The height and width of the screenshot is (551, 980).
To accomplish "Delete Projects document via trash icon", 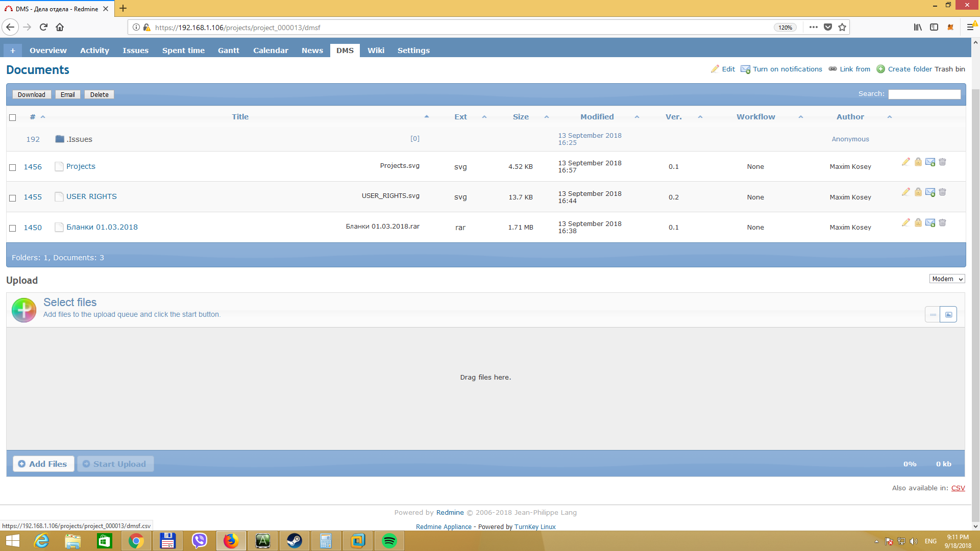I will [x=943, y=162].
